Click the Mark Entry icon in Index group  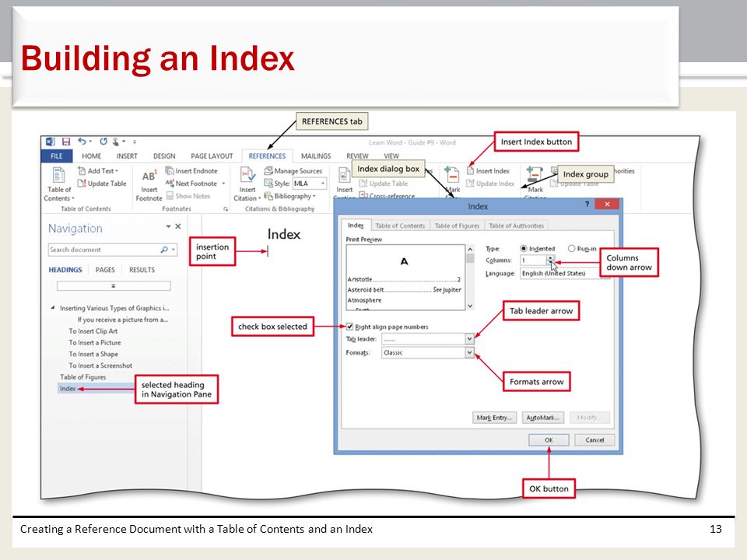pyautogui.click(x=451, y=175)
